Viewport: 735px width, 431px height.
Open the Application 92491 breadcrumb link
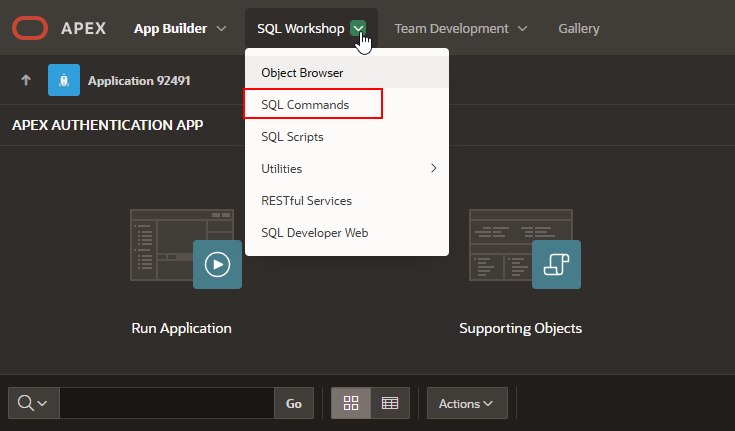[x=139, y=81]
